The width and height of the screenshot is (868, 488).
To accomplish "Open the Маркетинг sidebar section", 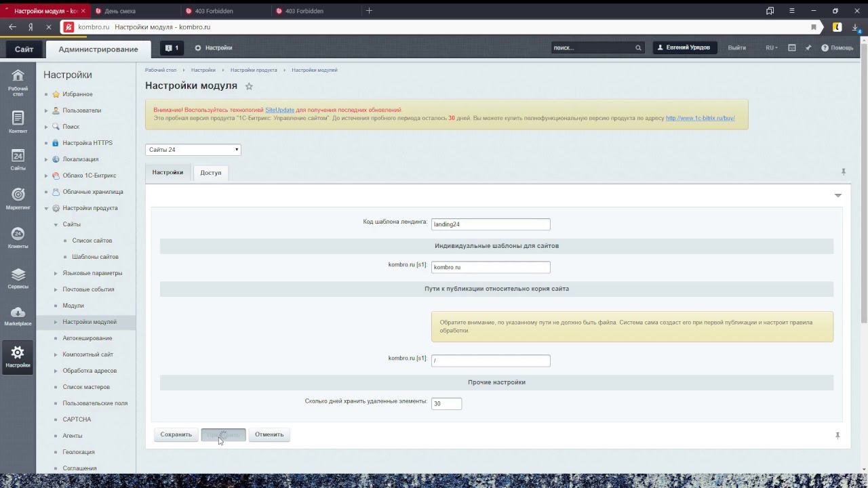I will pyautogui.click(x=18, y=199).
